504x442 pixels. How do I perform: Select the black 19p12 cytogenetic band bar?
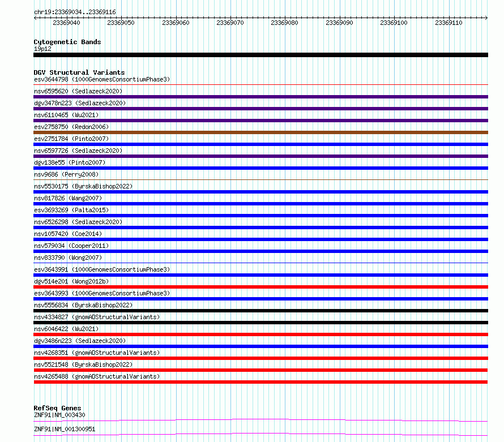[260, 55]
